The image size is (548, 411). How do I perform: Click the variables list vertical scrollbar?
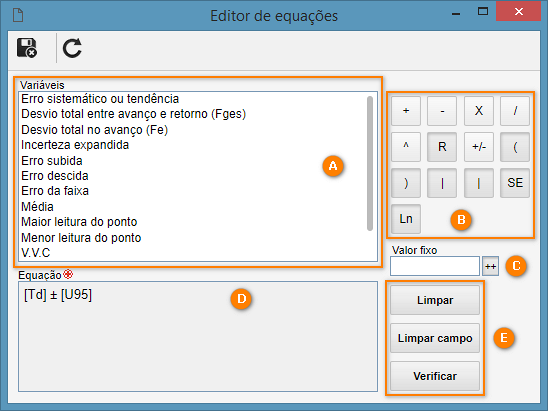[370, 163]
